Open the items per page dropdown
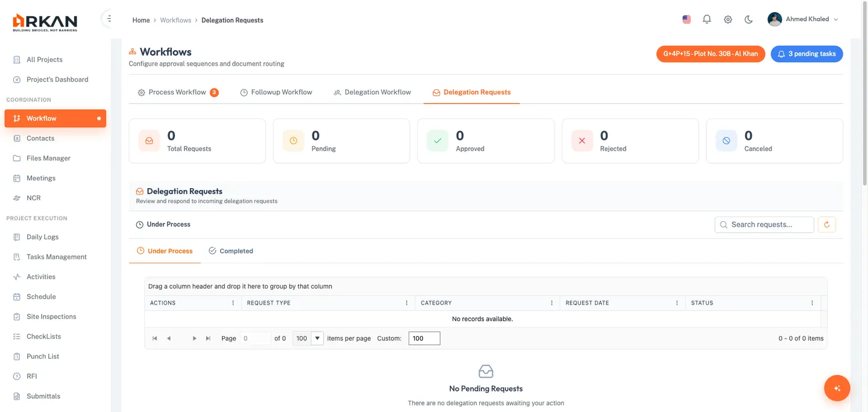 pyautogui.click(x=317, y=338)
